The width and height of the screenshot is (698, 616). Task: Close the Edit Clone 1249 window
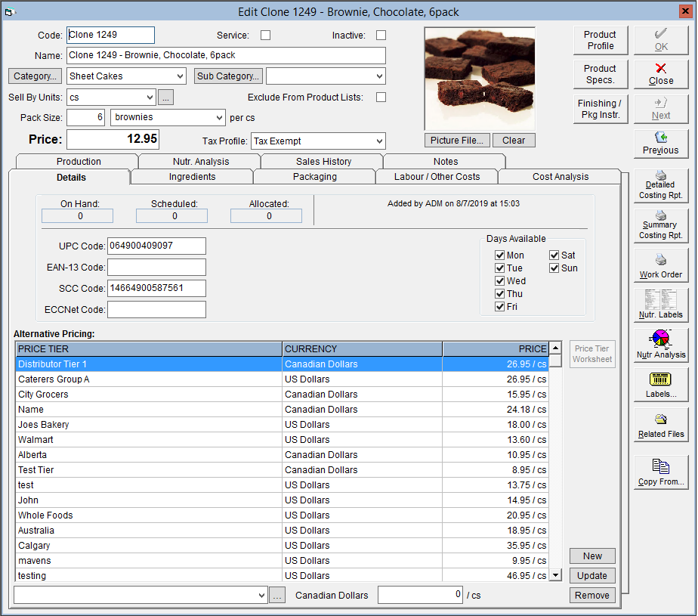click(684, 11)
